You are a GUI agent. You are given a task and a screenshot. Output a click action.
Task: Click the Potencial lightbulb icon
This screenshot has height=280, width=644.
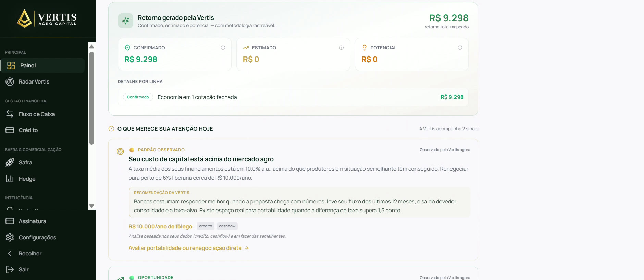pyautogui.click(x=364, y=48)
